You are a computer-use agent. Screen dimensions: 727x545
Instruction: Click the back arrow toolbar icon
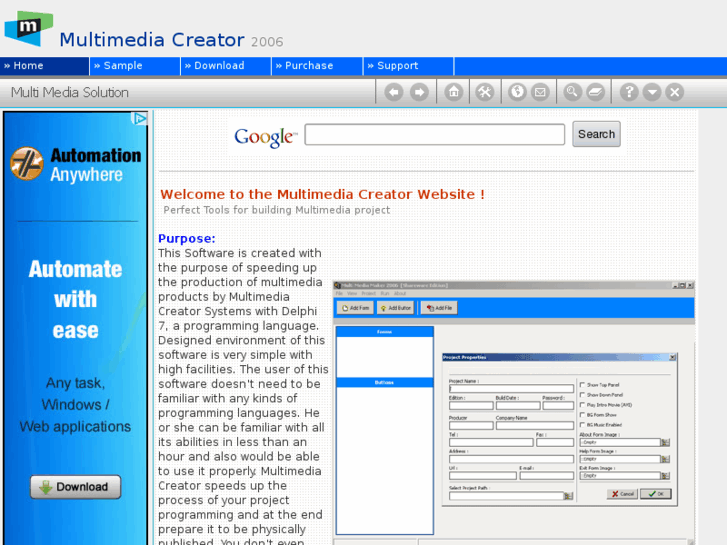(394, 92)
